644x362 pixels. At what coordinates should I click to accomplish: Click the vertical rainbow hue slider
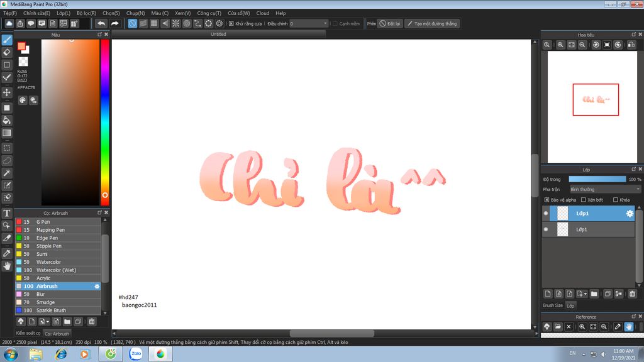point(104,119)
